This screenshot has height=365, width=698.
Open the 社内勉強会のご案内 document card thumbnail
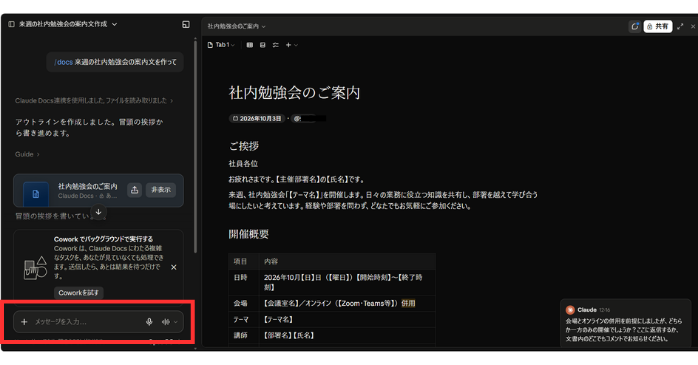coord(36,194)
